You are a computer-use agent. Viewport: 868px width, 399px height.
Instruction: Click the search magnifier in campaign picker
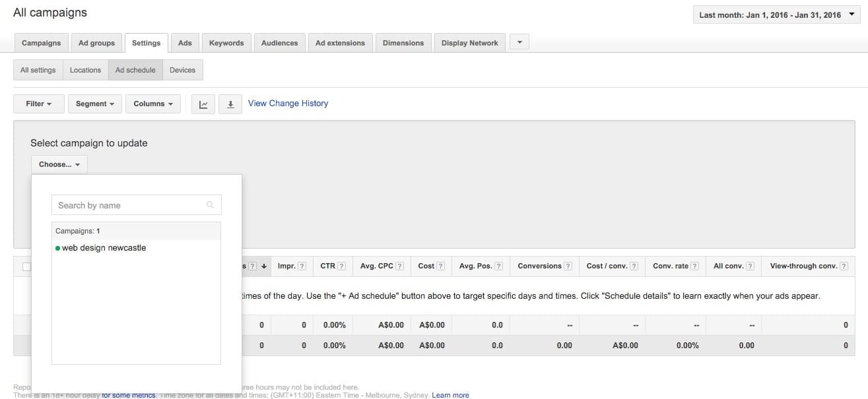point(210,205)
